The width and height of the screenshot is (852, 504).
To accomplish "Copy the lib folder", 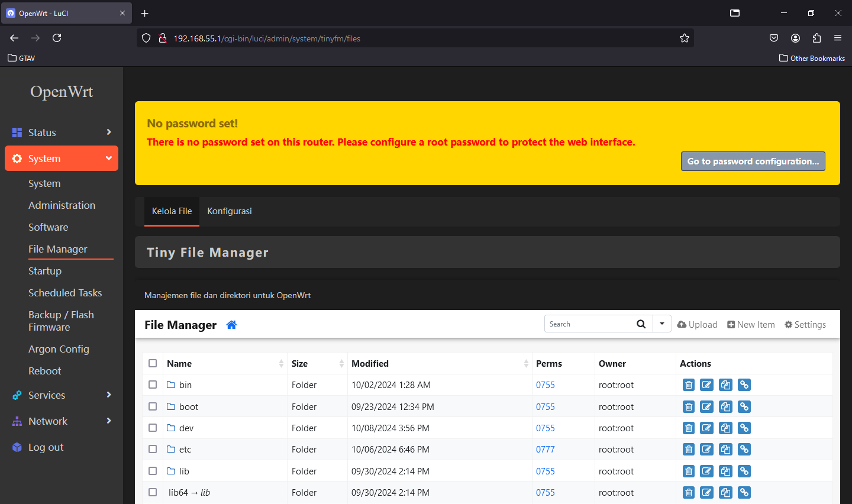I will point(726,471).
